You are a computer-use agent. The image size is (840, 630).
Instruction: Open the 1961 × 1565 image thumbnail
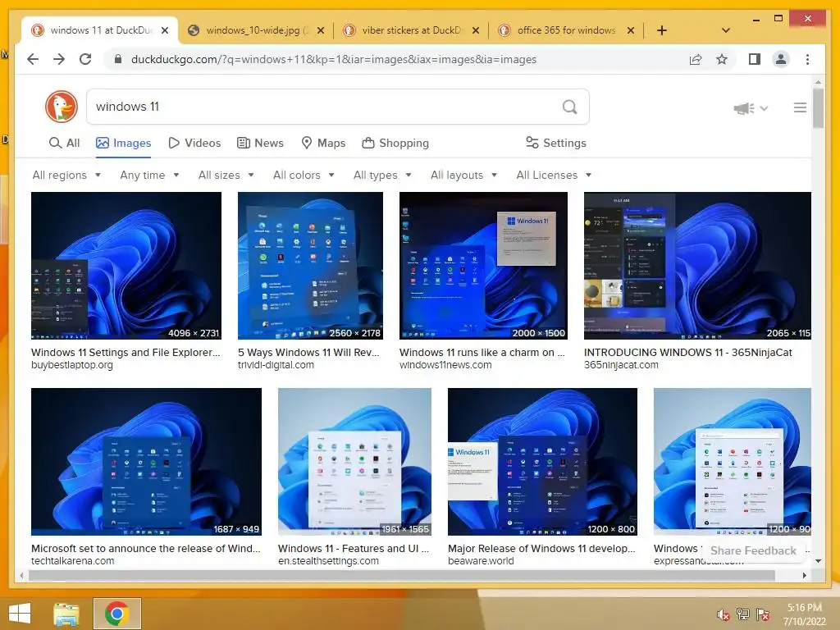[x=354, y=462]
